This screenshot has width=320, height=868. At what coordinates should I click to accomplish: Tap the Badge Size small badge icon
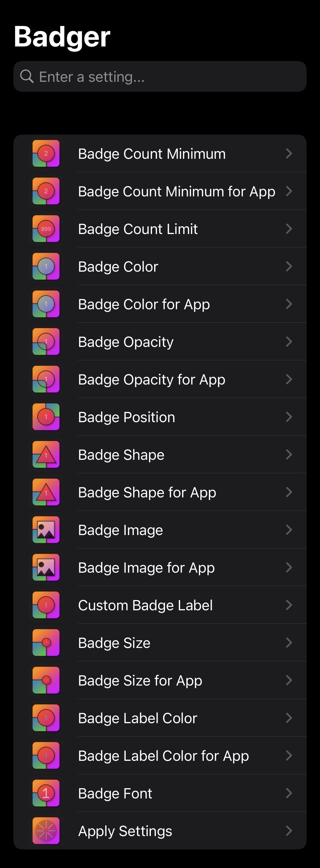[46, 643]
